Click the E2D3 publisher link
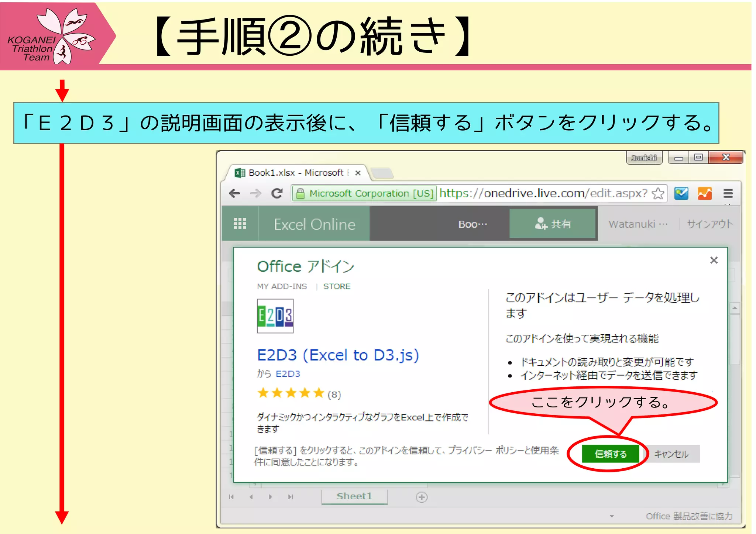Screen dimensions: 756x534 click(x=288, y=374)
